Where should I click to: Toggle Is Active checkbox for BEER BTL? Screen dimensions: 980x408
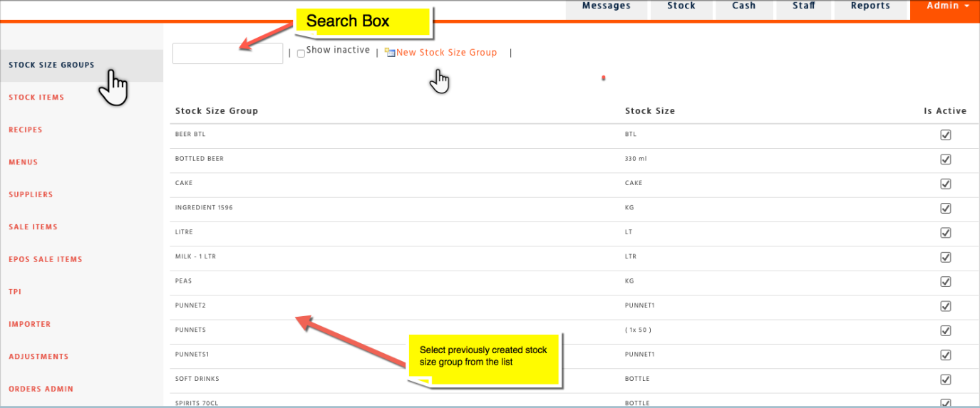946,135
